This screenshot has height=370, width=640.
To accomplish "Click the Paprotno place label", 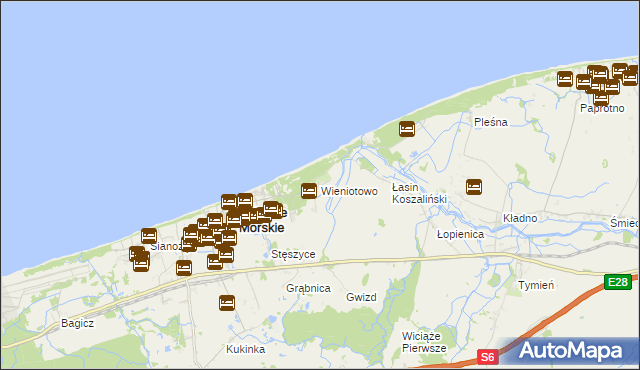I will (602, 108).
